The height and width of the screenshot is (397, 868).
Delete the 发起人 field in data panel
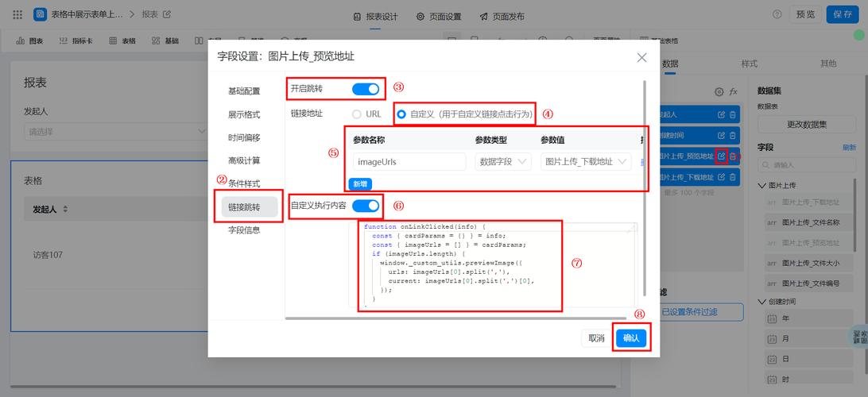click(732, 115)
